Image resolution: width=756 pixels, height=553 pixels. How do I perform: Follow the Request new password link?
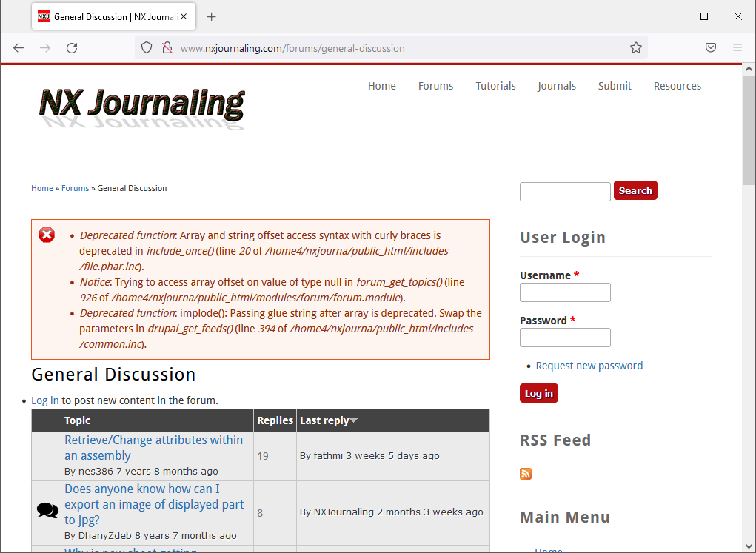(589, 366)
